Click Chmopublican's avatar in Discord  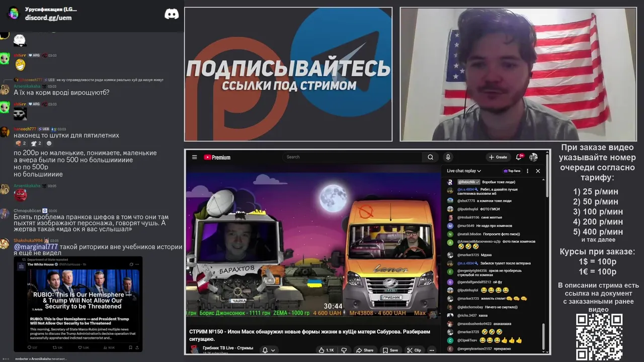tap(5, 214)
